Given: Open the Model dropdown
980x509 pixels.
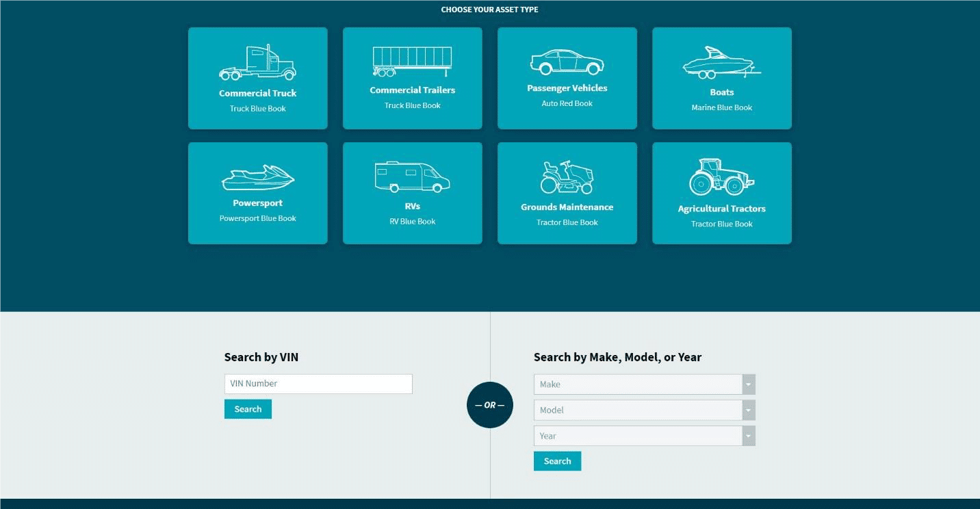Looking at the screenshot, I should [x=645, y=410].
